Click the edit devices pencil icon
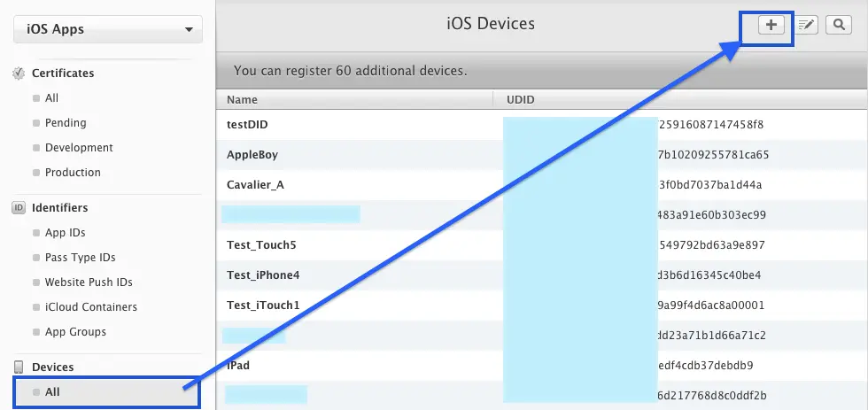The image size is (868, 410). click(x=807, y=25)
